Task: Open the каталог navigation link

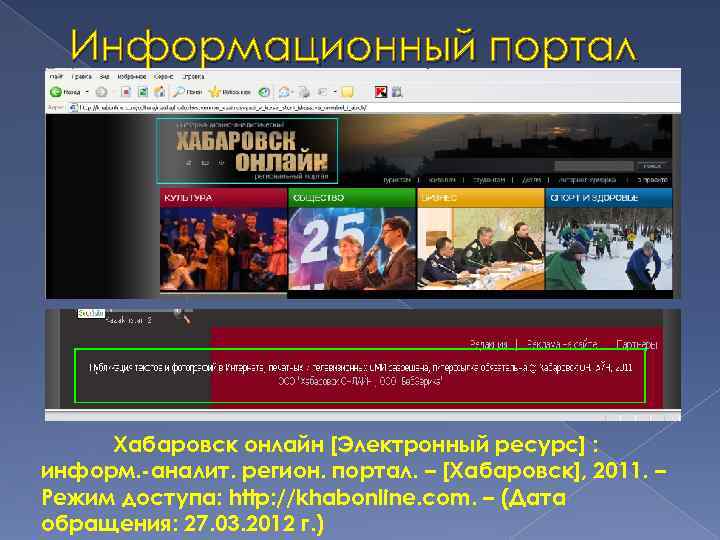Action: coord(442,180)
